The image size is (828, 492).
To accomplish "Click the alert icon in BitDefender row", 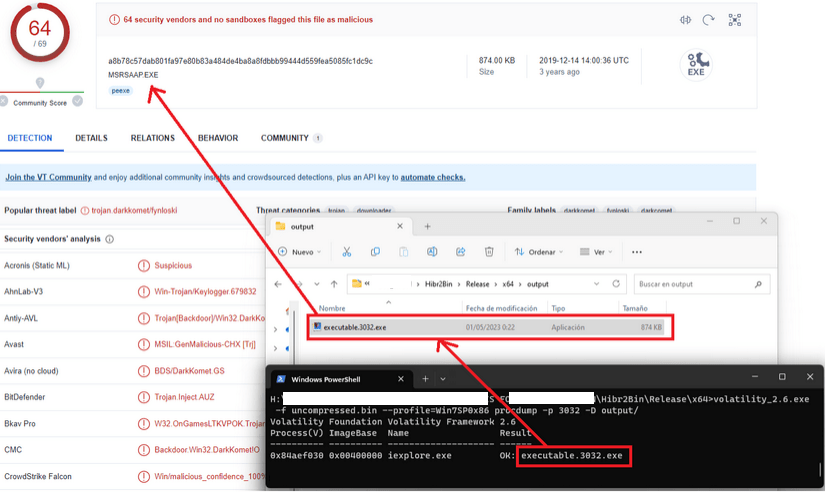I will tap(144, 397).
